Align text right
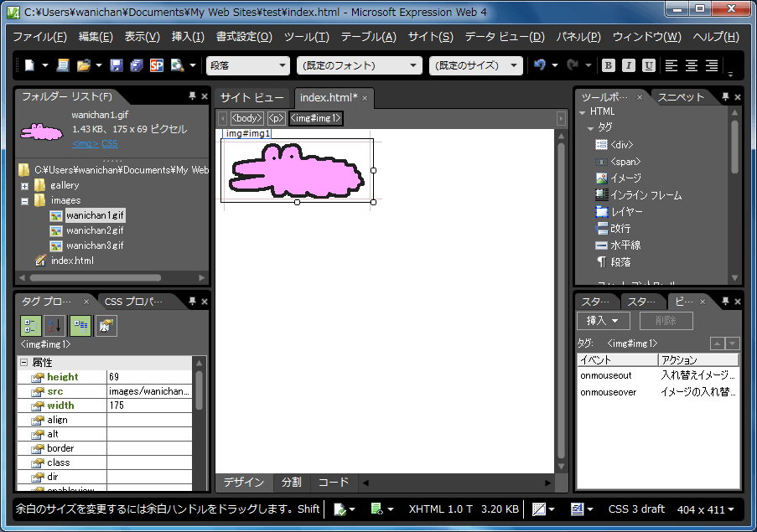This screenshot has width=757, height=532. pos(712,65)
